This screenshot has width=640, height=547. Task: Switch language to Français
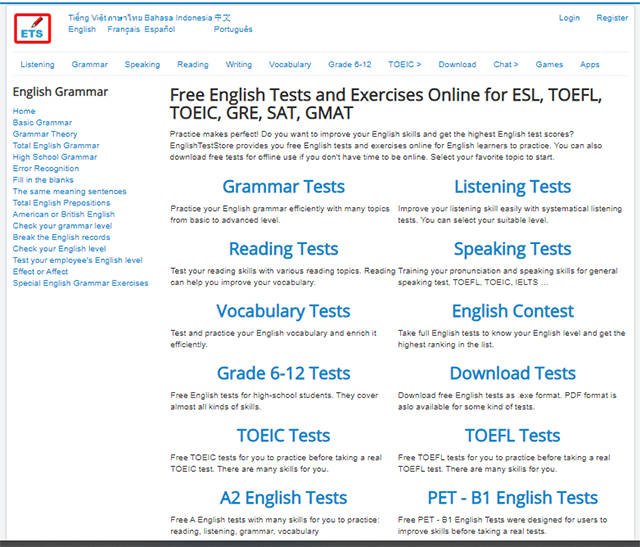(123, 29)
